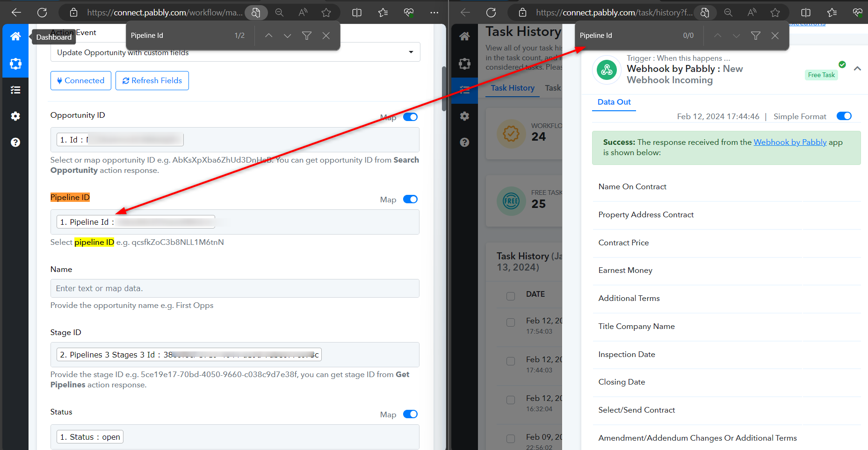868x450 pixels.
Task: Click home icon in task history sidebar
Action: point(464,36)
